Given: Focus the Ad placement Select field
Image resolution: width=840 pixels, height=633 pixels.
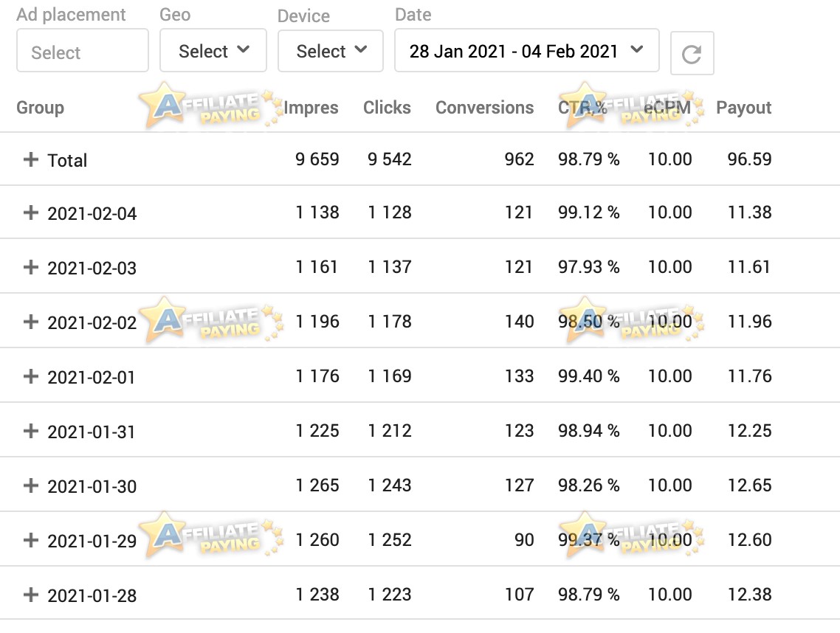Looking at the screenshot, I should coord(83,51).
